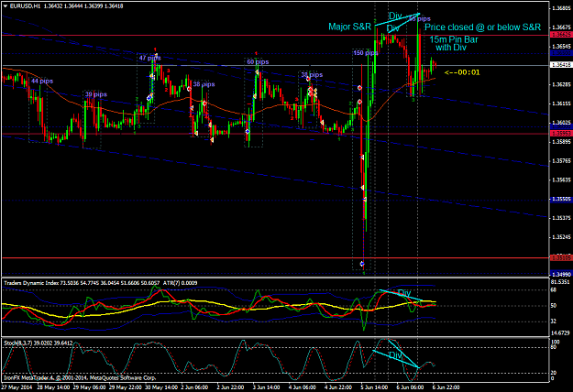Click '2 Jun 22:00' on the time axis
The width and height of the screenshot is (573, 392).
[x=231, y=387]
